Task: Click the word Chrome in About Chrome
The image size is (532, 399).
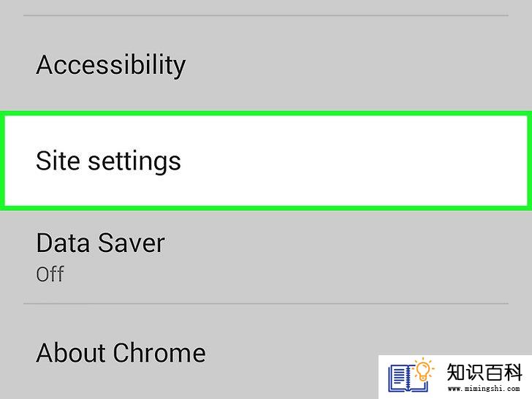Action: [x=159, y=352]
